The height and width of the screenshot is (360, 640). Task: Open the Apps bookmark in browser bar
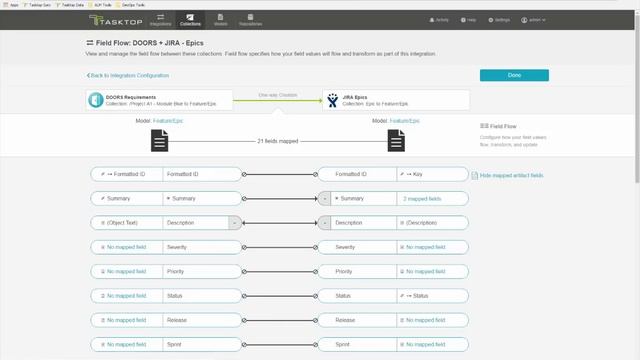click(x=11, y=5)
